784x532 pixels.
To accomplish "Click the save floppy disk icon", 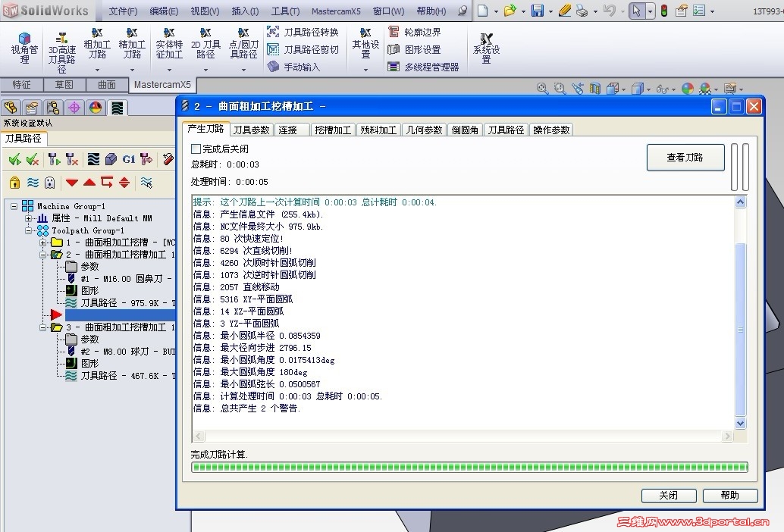I will (x=538, y=11).
